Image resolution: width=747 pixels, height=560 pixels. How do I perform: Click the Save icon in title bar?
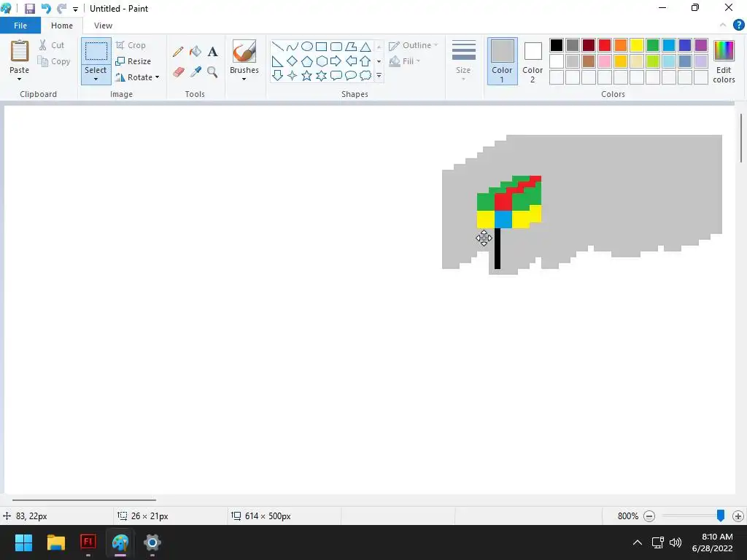pyautogui.click(x=29, y=9)
